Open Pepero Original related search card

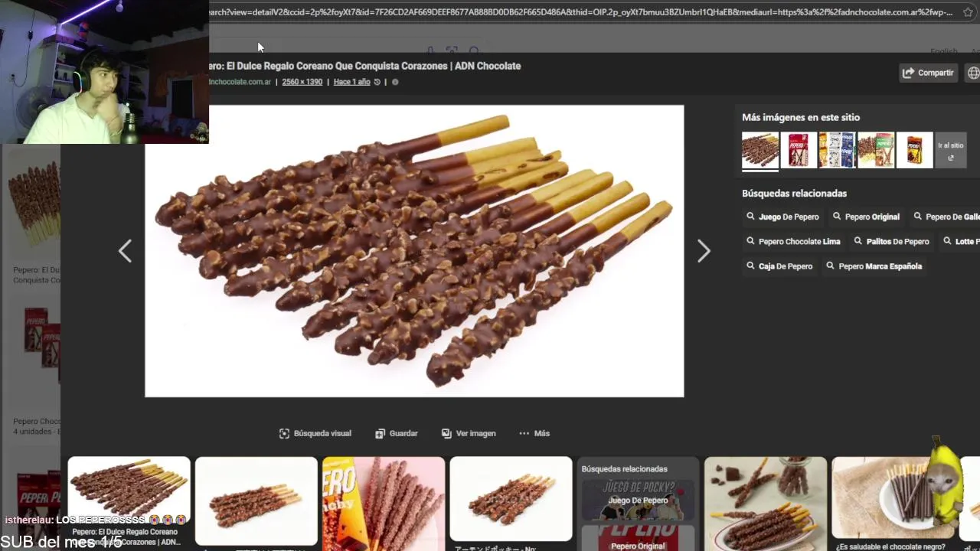coord(638,538)
